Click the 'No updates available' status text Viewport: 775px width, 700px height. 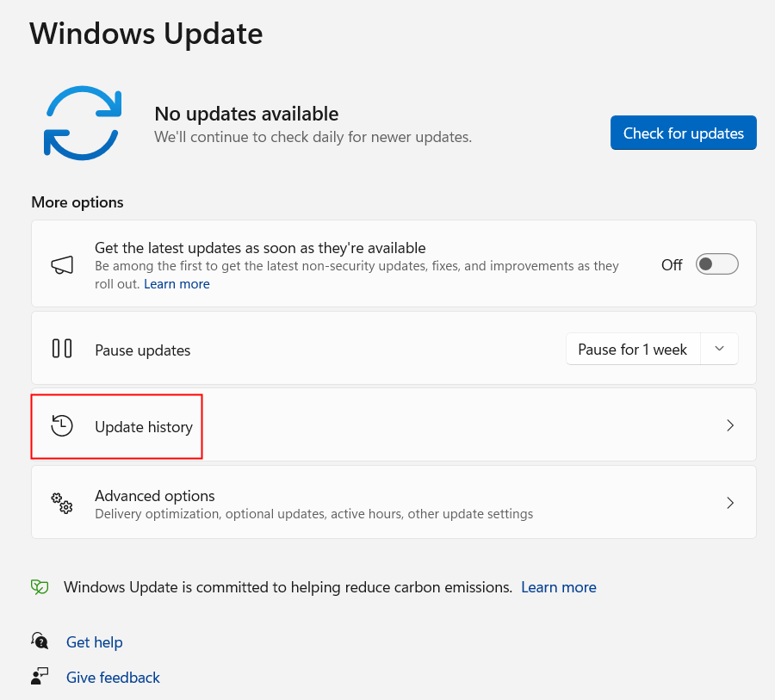coord(246,115)
